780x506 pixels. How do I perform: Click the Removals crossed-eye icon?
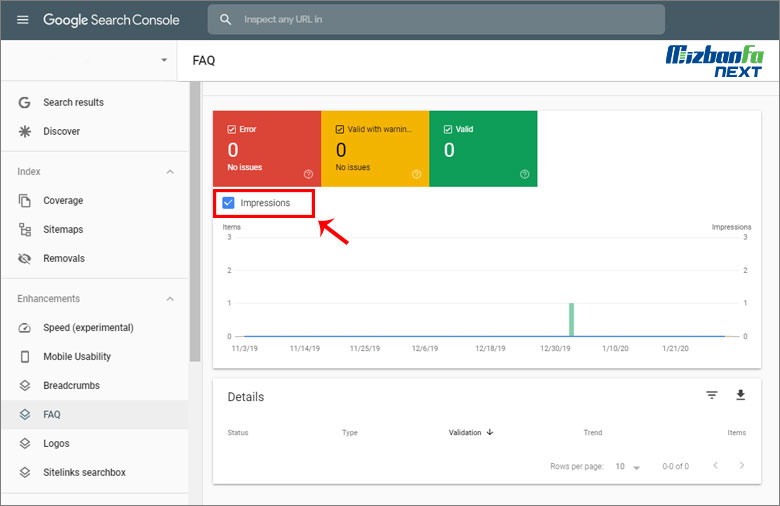24,258
